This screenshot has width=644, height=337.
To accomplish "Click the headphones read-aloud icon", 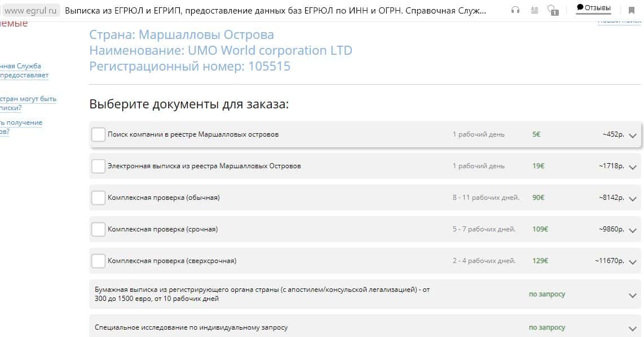I will (x=515, y=10).
